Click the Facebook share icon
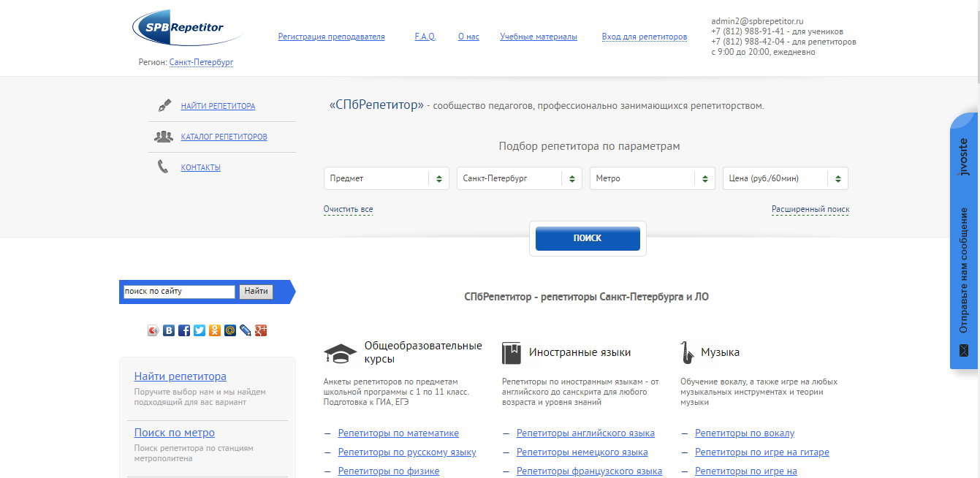Screen dimensions: 980x478 coord(183,330)
